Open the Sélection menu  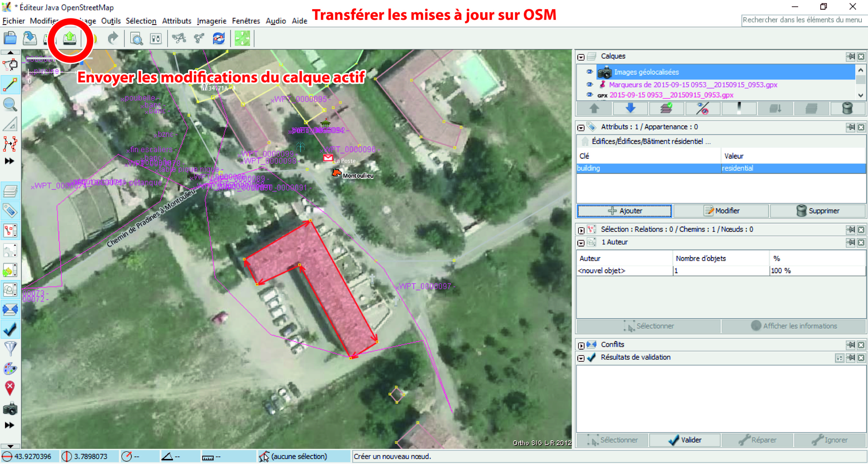(x=141, y=21)
